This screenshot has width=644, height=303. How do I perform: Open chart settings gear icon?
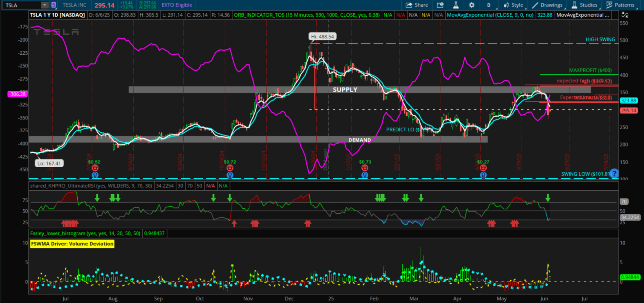click(x=471, y=5)
